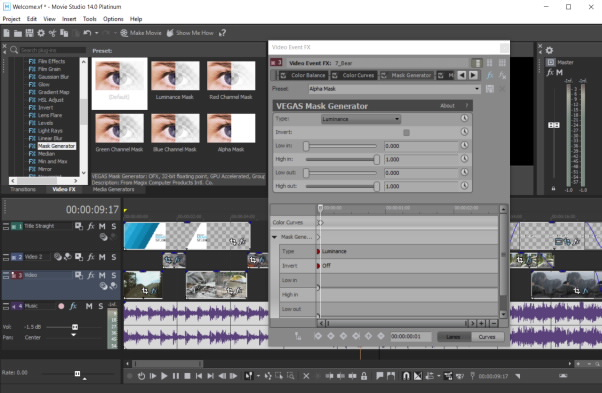Image resolution: width=602 pixels, height=393 pixels.
Task: Remove selected plug-in icon in FX window
Action: [502, 75]
